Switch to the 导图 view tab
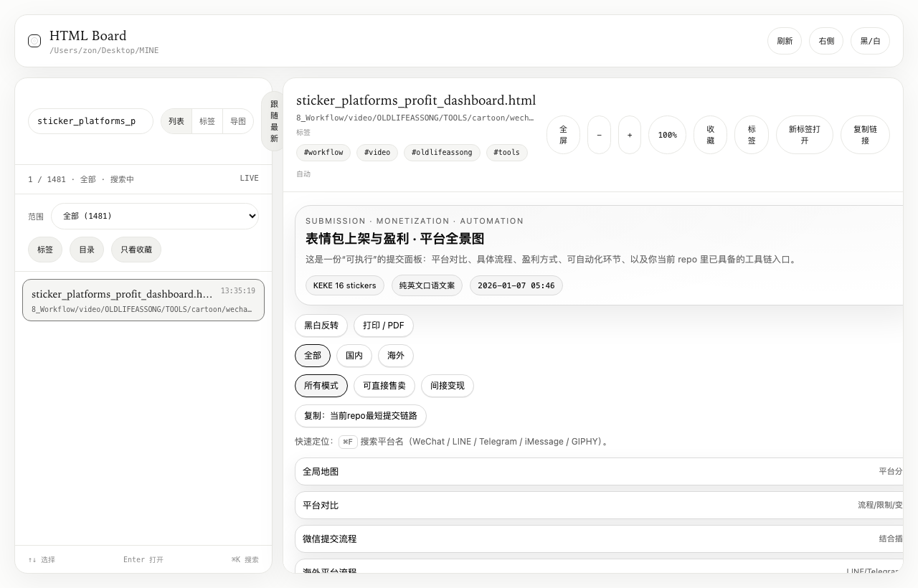This screenshot has width=918, height=588. coord(238,121)
